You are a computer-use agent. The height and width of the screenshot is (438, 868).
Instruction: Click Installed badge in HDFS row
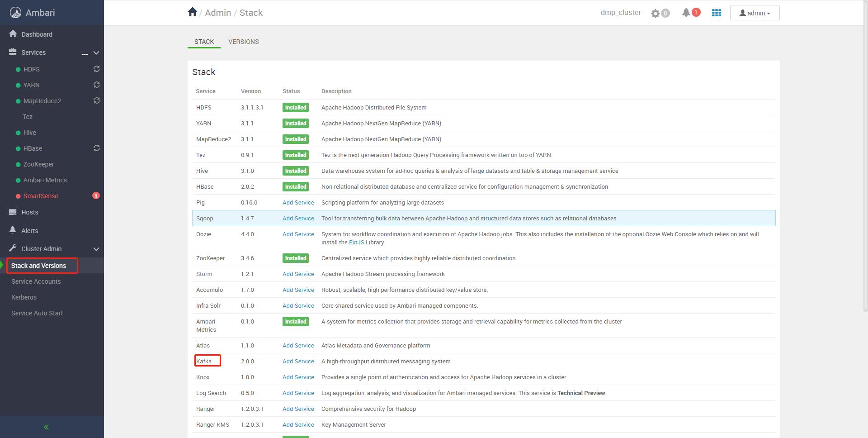(x=296, y=107)
